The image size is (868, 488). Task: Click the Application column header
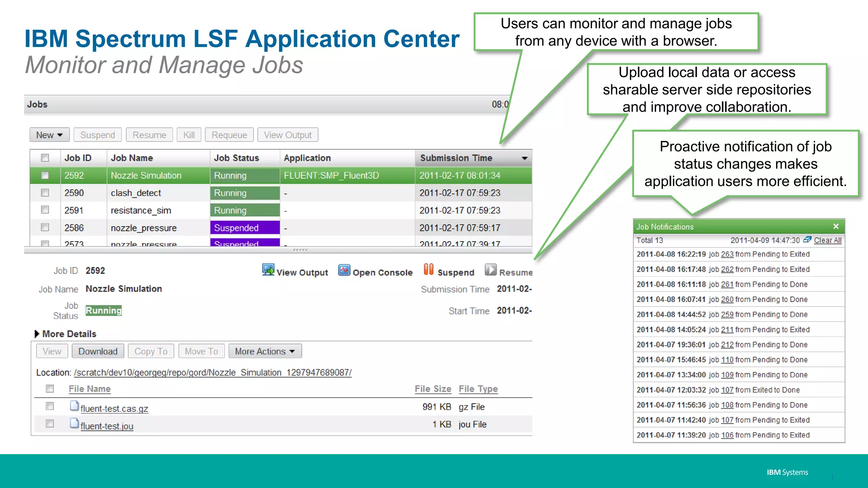click(347, 158)
